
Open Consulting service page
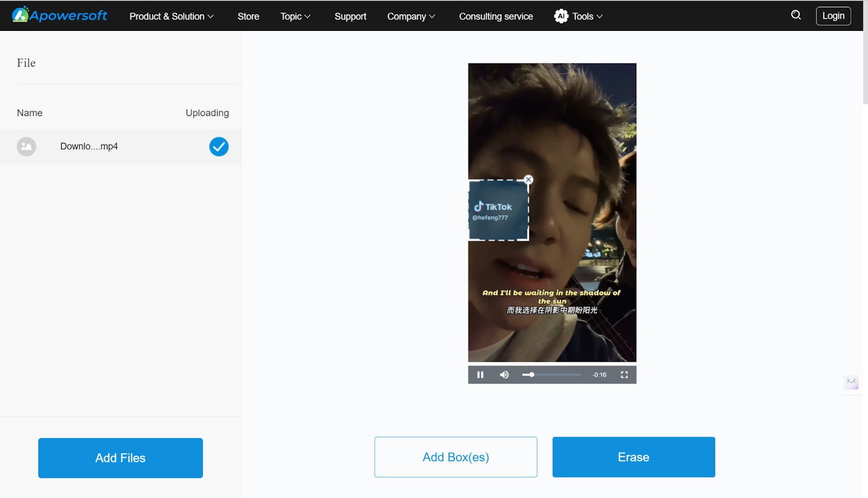(x=496, y=16)
